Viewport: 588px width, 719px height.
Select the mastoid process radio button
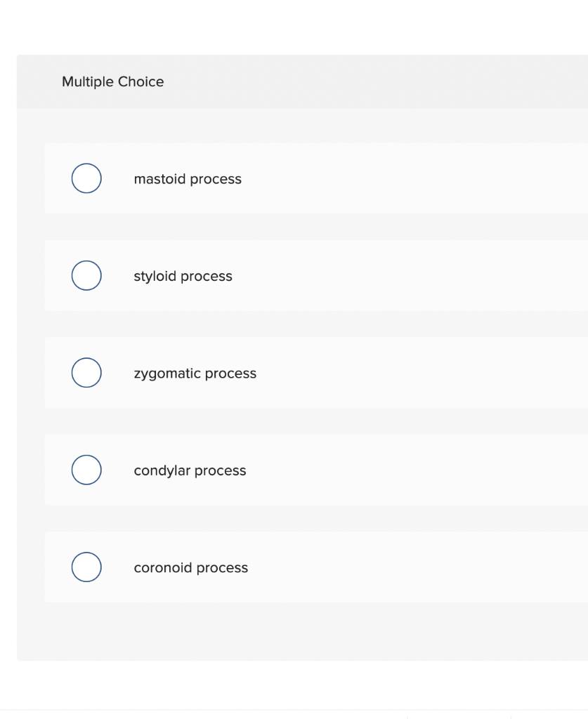pyautogui.click(x=86, y=178)
